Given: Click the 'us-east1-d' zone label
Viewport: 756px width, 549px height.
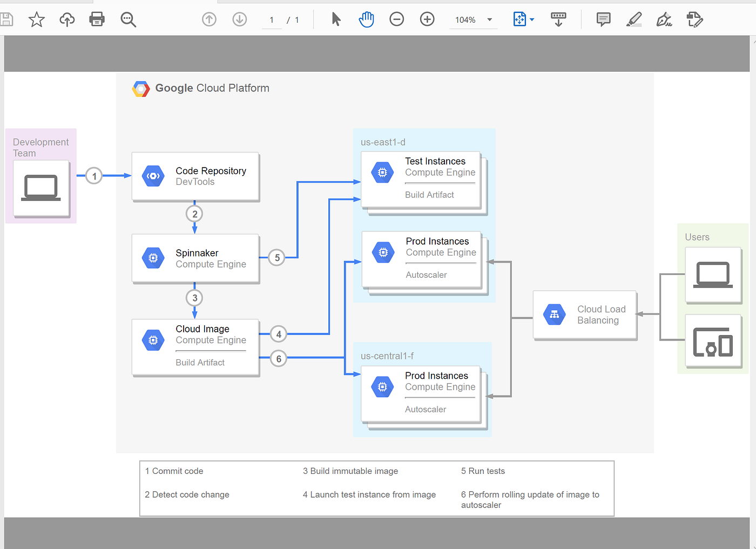Looking at the screenshot, I should coord(383,142).
